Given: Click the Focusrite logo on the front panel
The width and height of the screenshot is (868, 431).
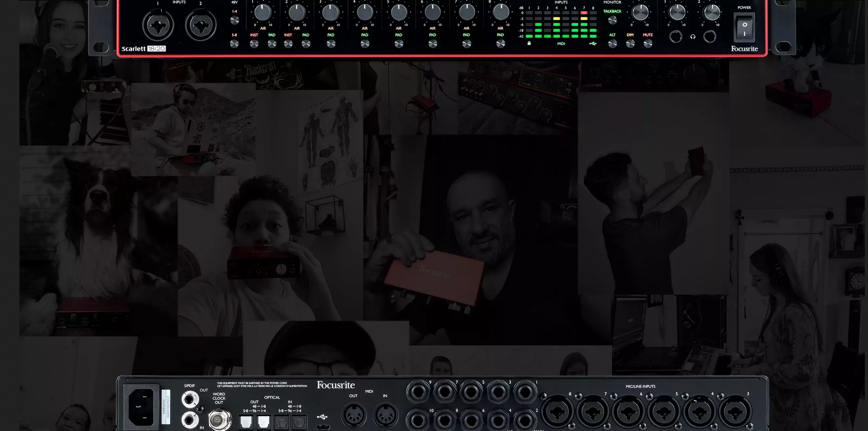Looking at the screenshot, I should click(x=744, y=49).
